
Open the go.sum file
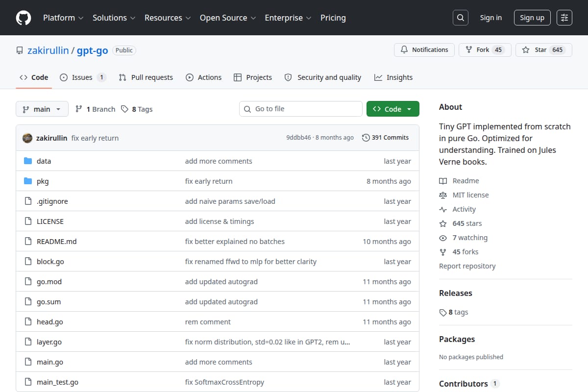(49, 302)
